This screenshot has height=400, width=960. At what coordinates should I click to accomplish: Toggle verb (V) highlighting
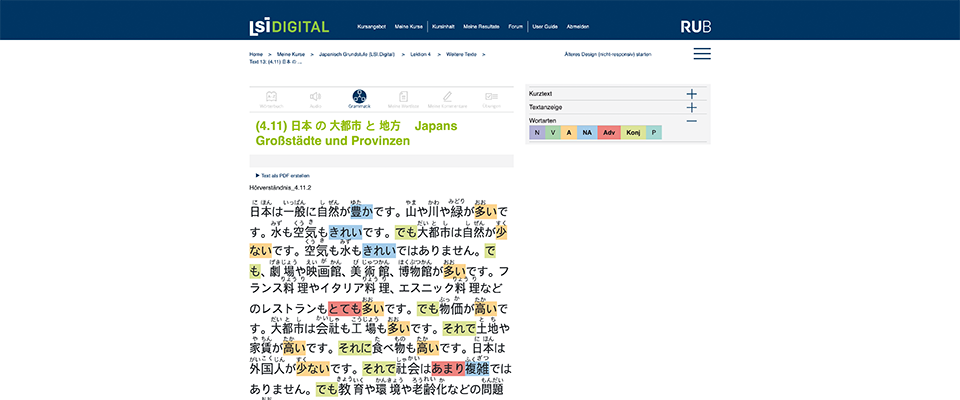click(553, 132)
